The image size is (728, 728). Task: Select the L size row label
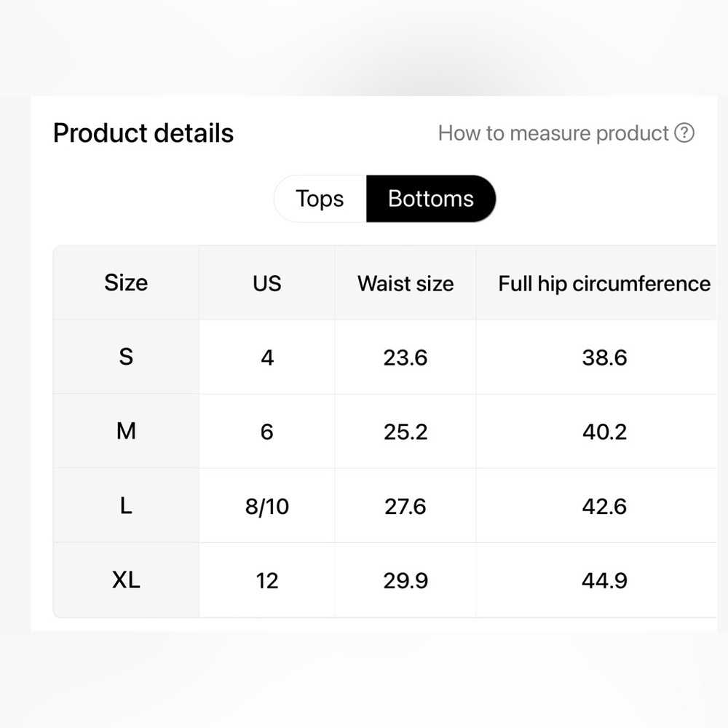(126, 506)
